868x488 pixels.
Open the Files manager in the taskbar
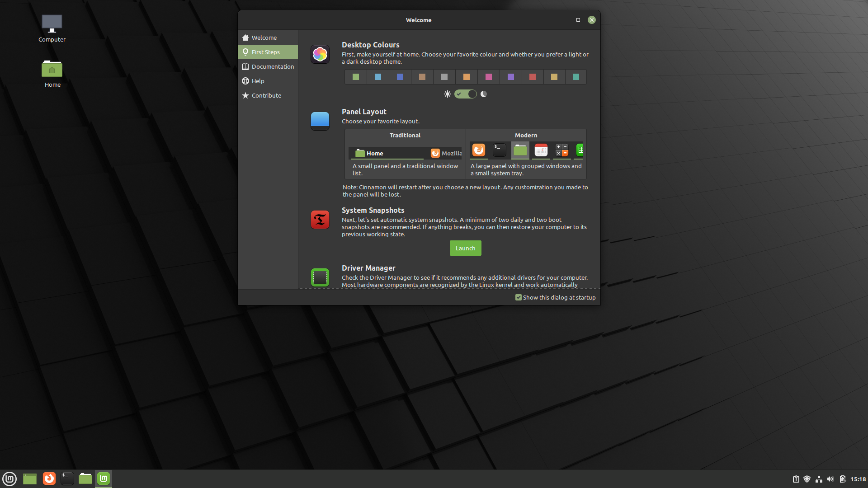pos(85,479)
